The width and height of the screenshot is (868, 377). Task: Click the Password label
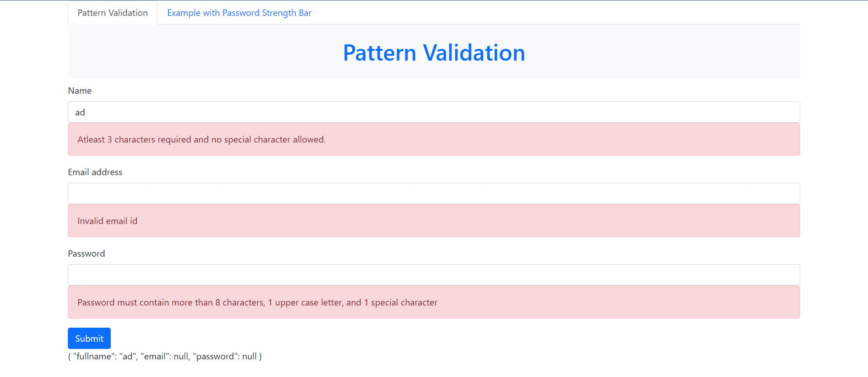coord(86,253)
